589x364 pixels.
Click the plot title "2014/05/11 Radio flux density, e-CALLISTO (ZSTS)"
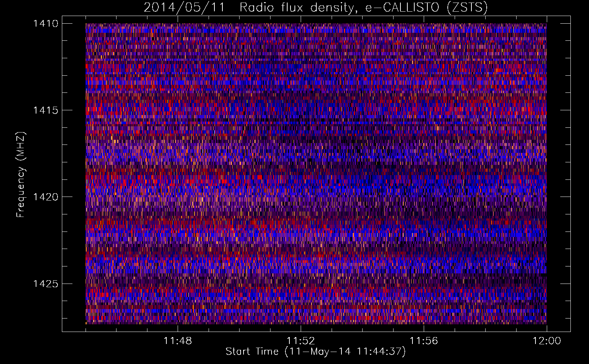(316, 8)
